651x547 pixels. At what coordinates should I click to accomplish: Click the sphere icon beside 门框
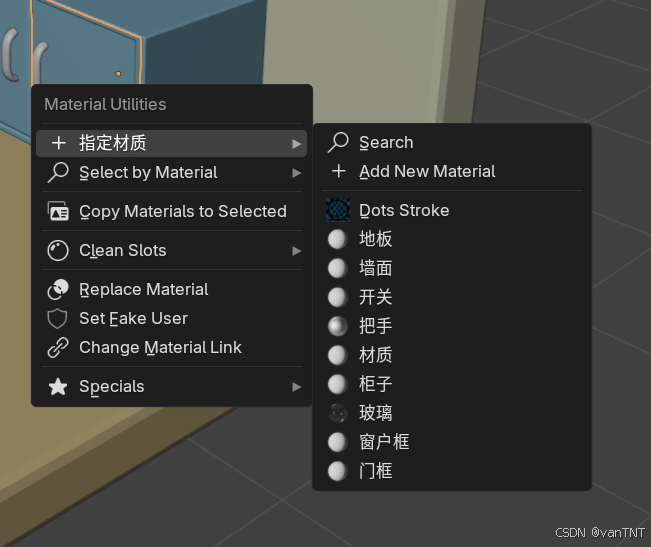pos(338,471)
